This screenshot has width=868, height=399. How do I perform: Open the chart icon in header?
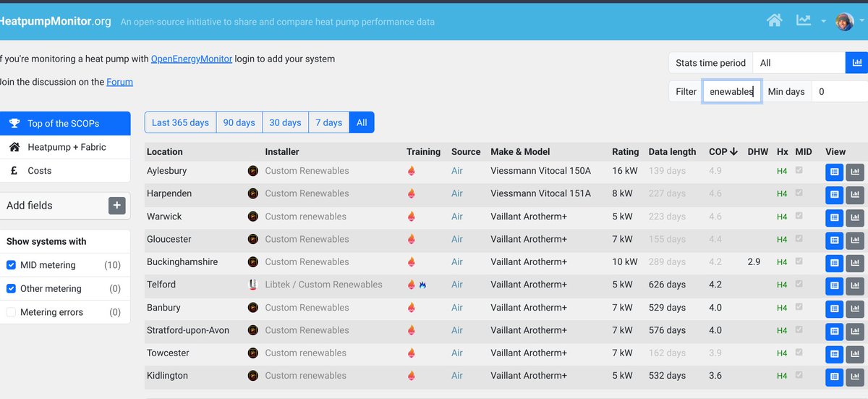(x=804, y=20)
